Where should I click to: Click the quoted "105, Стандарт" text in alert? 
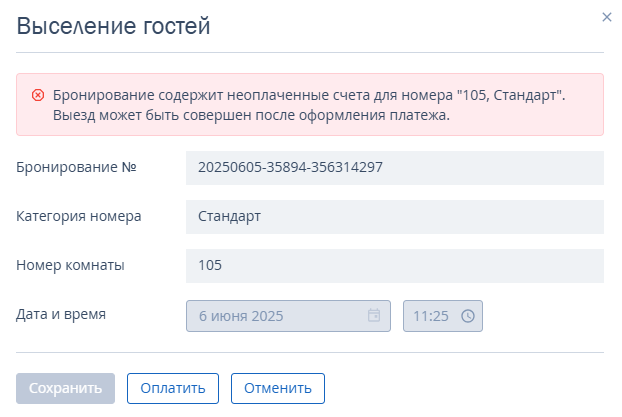509,95
